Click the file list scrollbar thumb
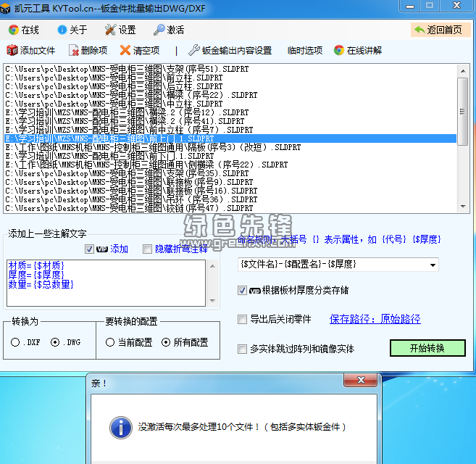 click(463, 112)
